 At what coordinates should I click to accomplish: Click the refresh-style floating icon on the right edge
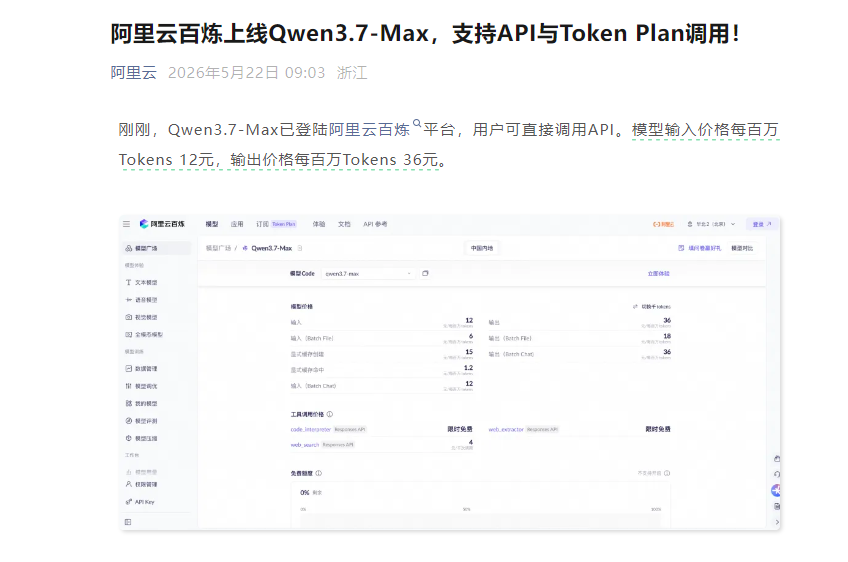(x=777, y=474)
